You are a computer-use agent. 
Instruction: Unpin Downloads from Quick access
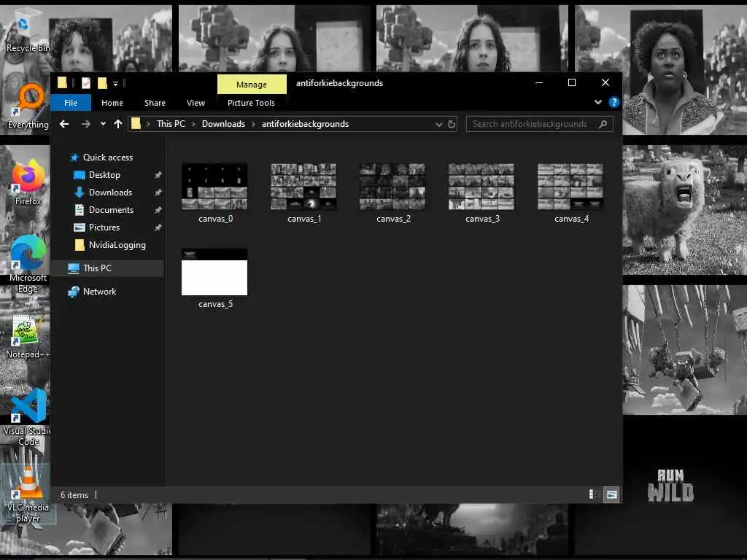click(158, 192)
